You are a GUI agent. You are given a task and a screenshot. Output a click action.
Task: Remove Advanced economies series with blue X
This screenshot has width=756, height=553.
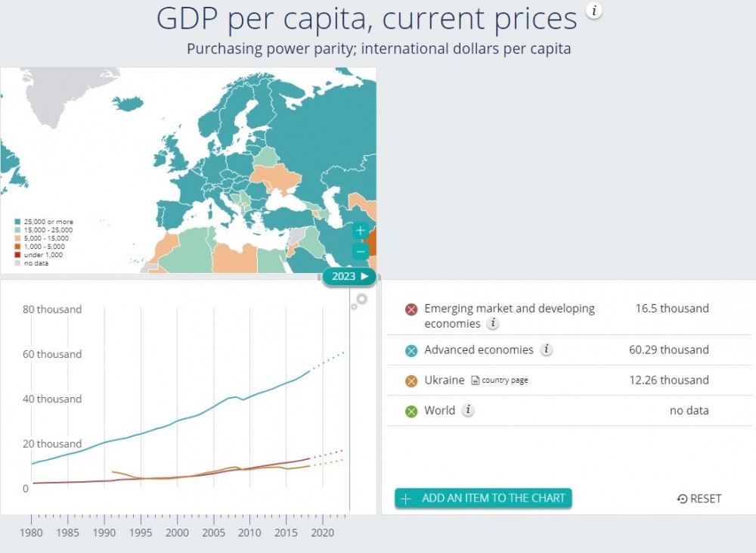coord(411,351)
